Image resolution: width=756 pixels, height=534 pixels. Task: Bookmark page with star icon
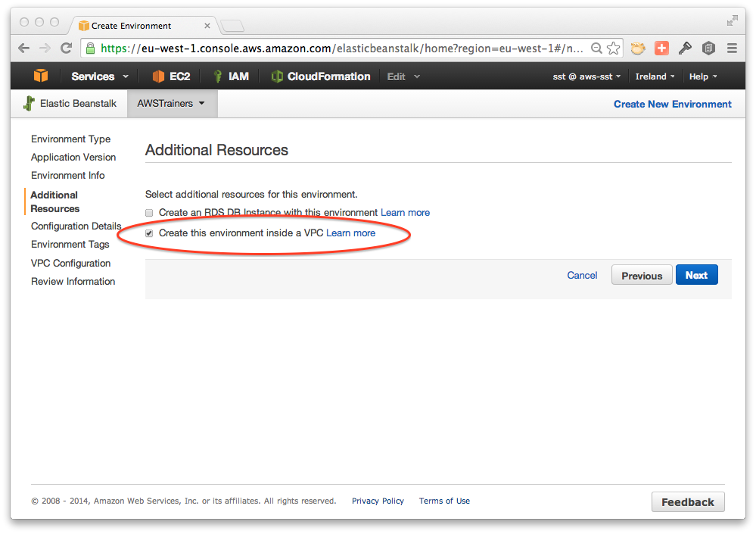coord(613,48)
